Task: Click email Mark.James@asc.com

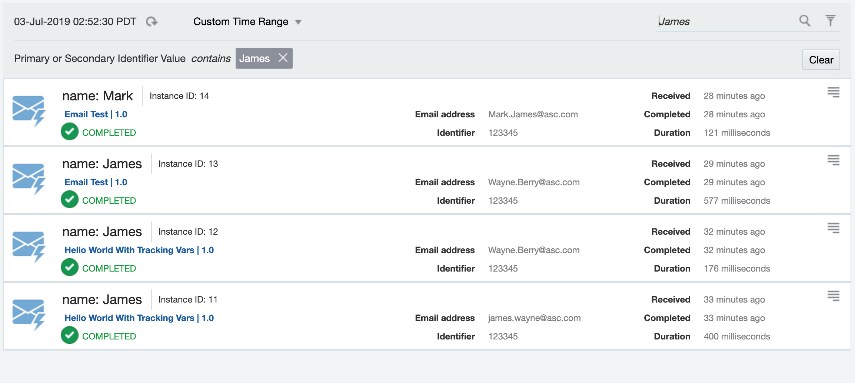Action: coord(533,114)
